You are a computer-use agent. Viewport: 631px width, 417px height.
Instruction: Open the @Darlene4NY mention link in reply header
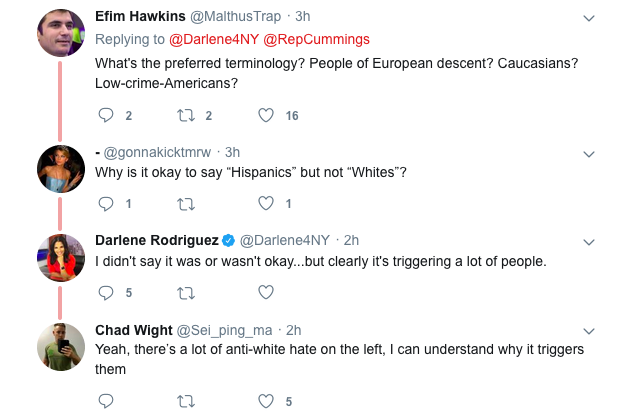point(206,40)
